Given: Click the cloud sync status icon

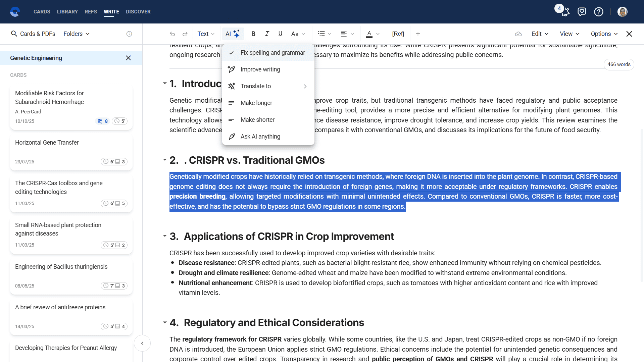Looking at the screenshot, I should [518, 34].
